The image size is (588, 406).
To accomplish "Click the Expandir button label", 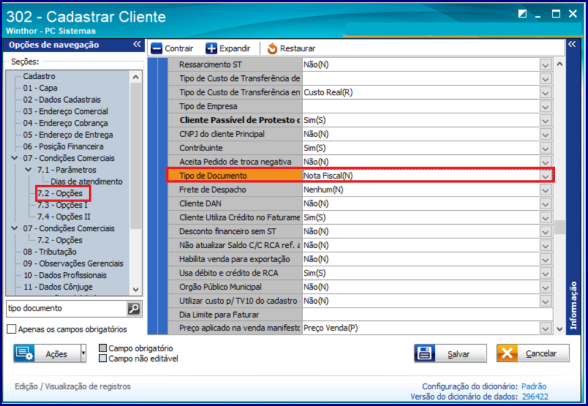I will click(x=235, y=48).
